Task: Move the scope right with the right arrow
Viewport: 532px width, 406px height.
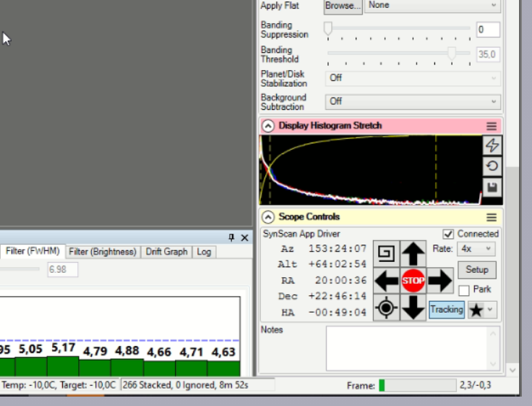Action: pos(440,281)
